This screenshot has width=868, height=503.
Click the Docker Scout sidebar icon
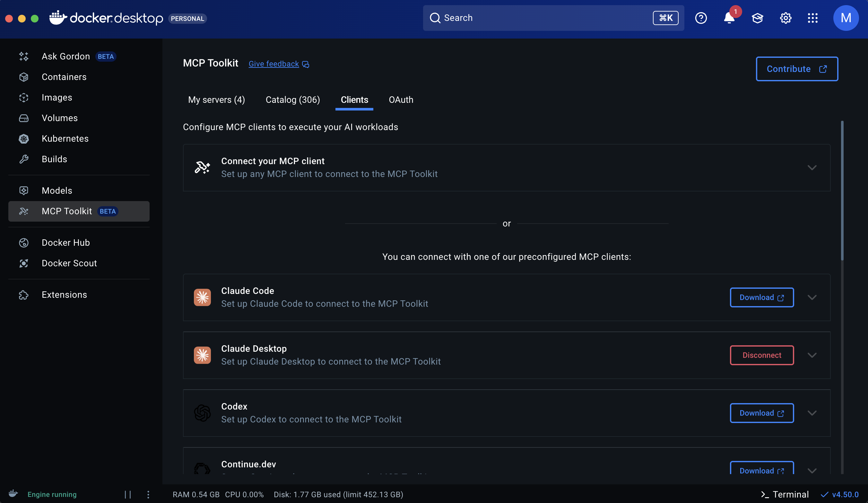click(x=24, y=263)
